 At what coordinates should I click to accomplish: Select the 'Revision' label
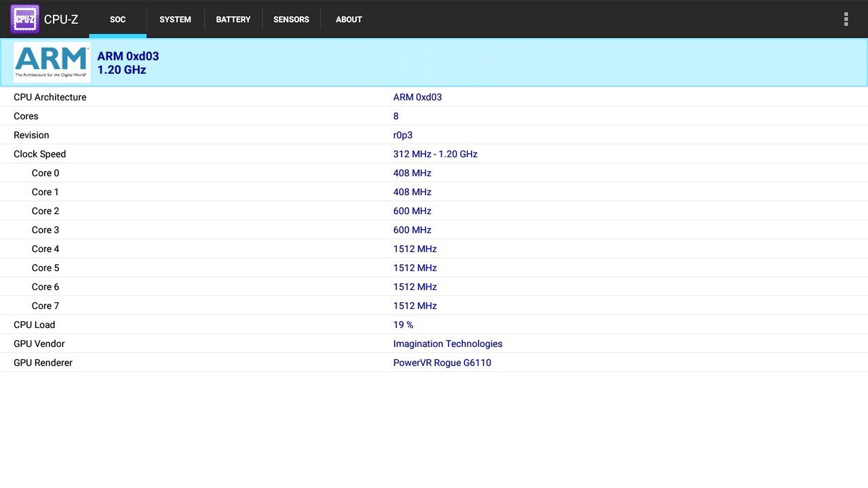click(x=31, y=135)
